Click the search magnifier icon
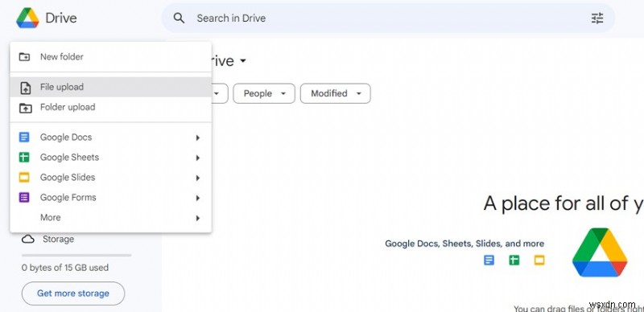The image size is (644, 312). coord(179,18)
